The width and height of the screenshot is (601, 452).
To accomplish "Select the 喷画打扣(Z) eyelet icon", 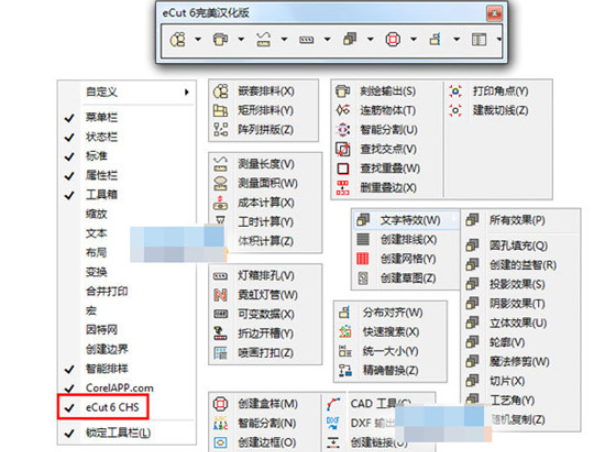I will (220, 353).
